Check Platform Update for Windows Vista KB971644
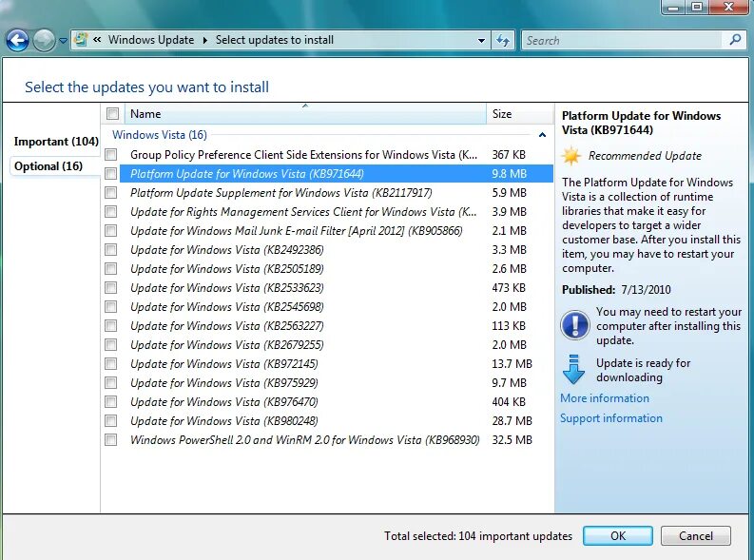 [111, 174]
